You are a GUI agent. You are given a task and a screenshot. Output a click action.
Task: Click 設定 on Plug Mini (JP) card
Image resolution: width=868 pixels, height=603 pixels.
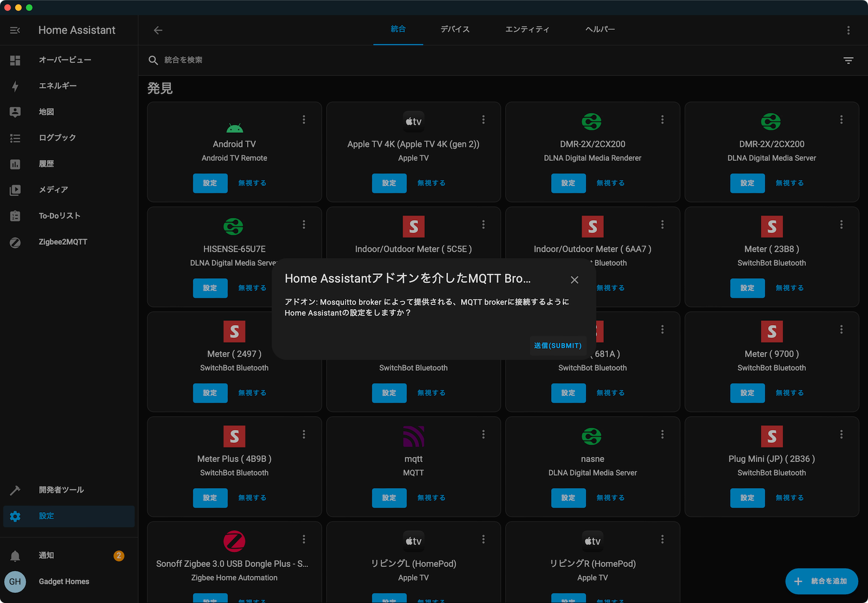(747, 498)
